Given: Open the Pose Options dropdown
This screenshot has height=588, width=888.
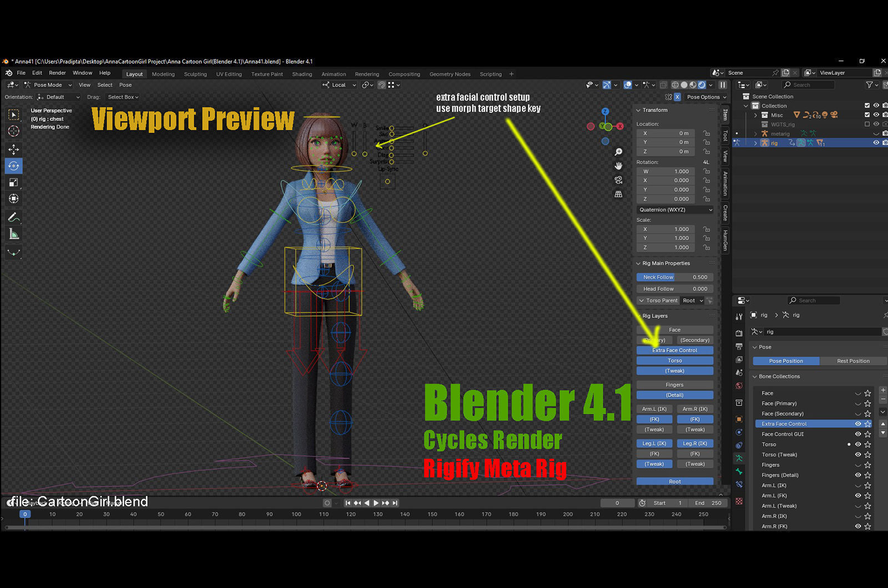Looking at the screenshot, I should click(707, 97).
